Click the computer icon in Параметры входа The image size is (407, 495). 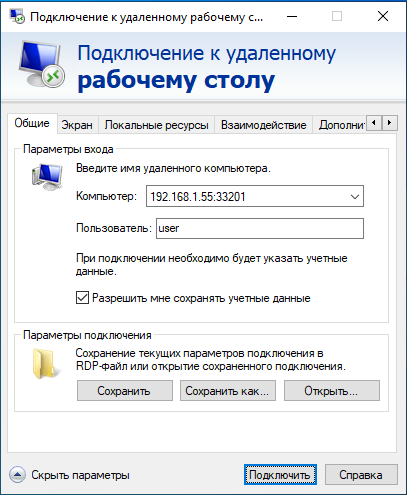tap(47, 177)
